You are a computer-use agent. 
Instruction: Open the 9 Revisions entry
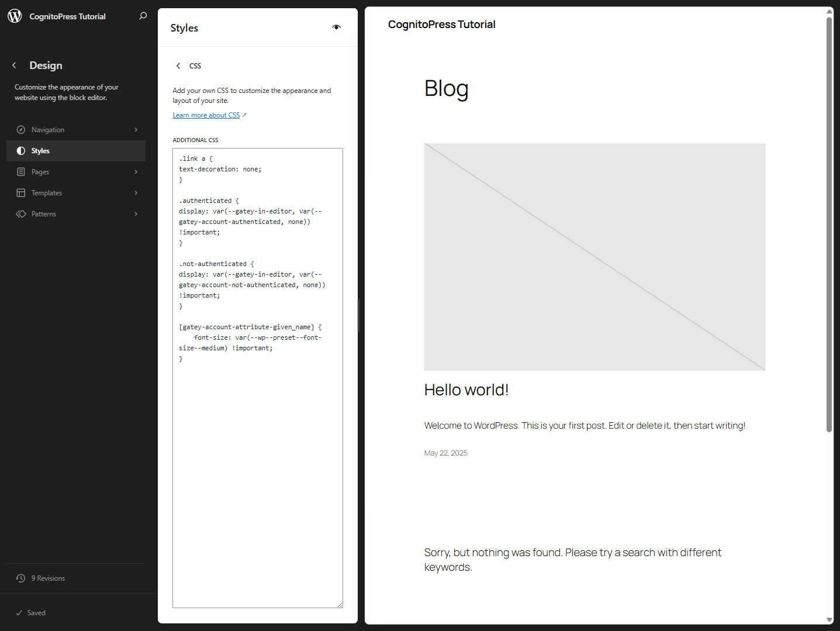[x=76, y=578]
